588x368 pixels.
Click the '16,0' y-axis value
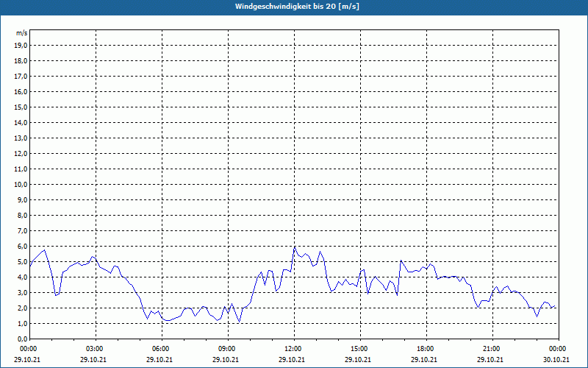[21, 91]
